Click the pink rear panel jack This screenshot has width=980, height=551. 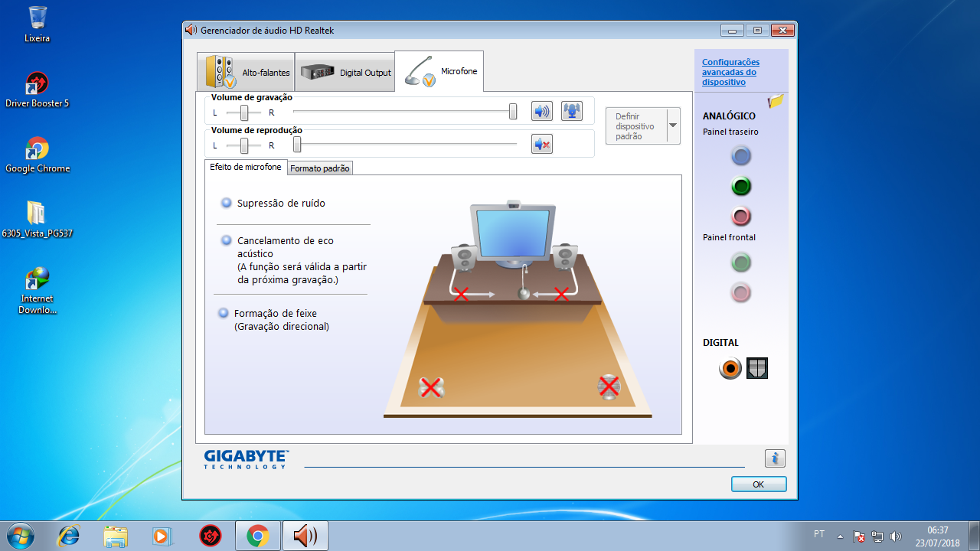click(740, 216)
